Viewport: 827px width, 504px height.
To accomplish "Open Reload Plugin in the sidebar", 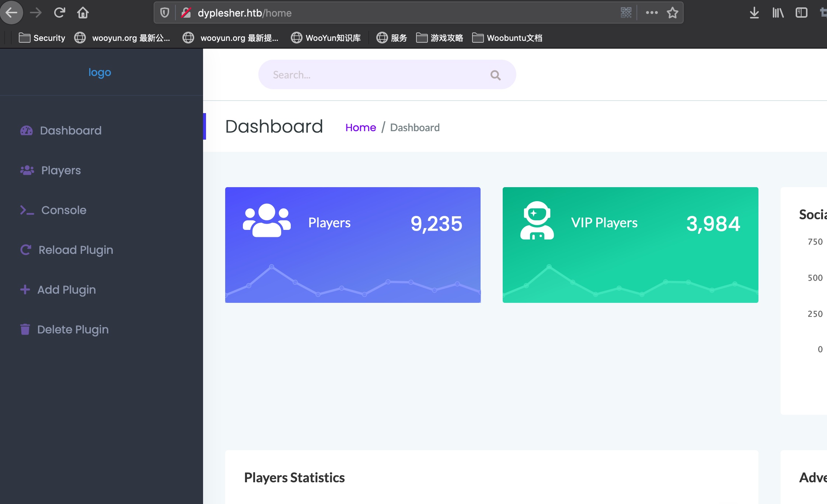I will (x=76, y=250).
